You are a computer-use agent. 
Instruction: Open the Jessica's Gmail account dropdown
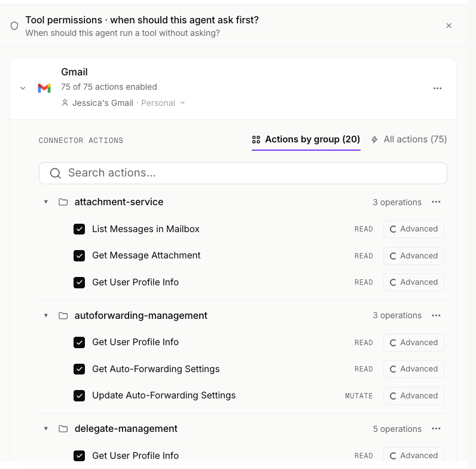coord(123,103)
